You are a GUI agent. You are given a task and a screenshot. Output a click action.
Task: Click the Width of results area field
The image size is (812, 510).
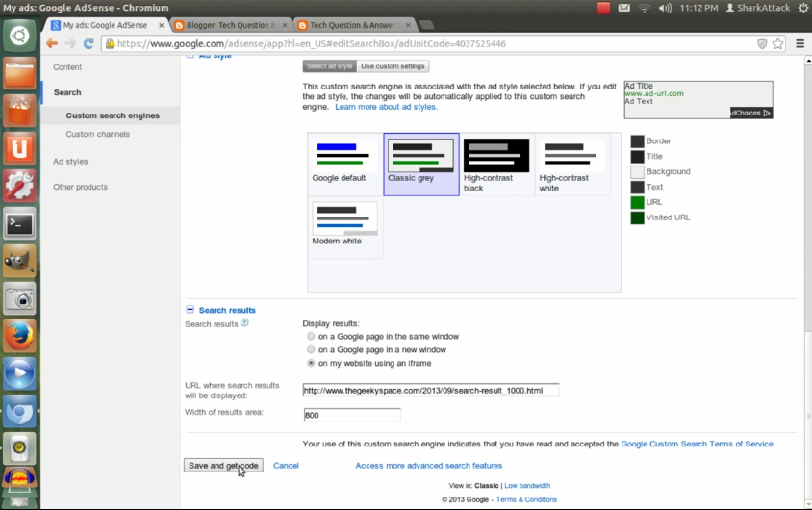pos(352,415)
